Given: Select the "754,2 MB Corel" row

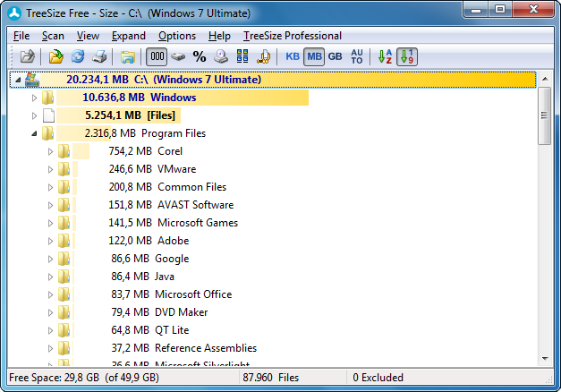Looking at the screenshot, I should 146,151.
